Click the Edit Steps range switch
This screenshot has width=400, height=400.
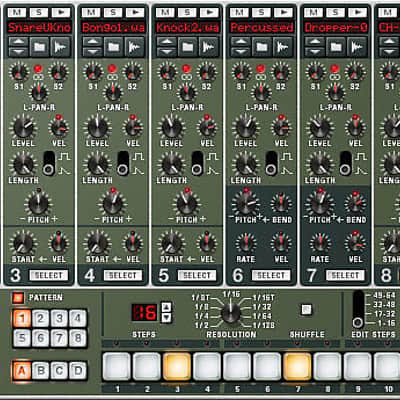(358, 310)
